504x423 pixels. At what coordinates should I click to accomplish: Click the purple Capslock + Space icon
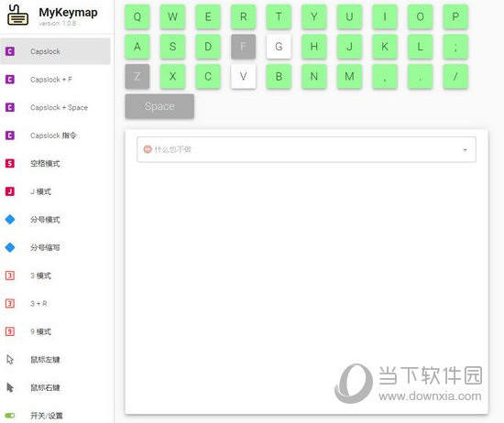(x=10, y=107)
